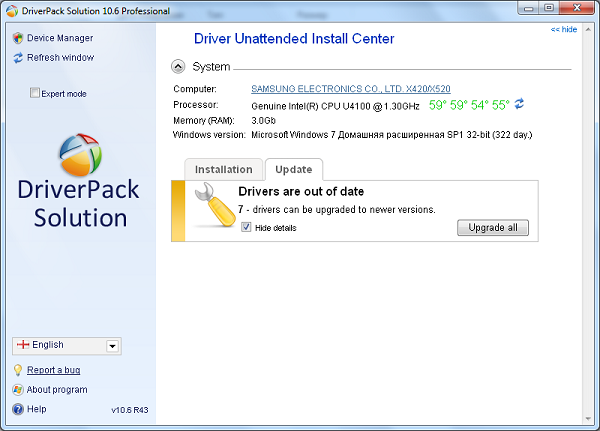600x431 pixels.
Task: Click the Windows flag icon beside About program
Action: [x=18, y=390]
